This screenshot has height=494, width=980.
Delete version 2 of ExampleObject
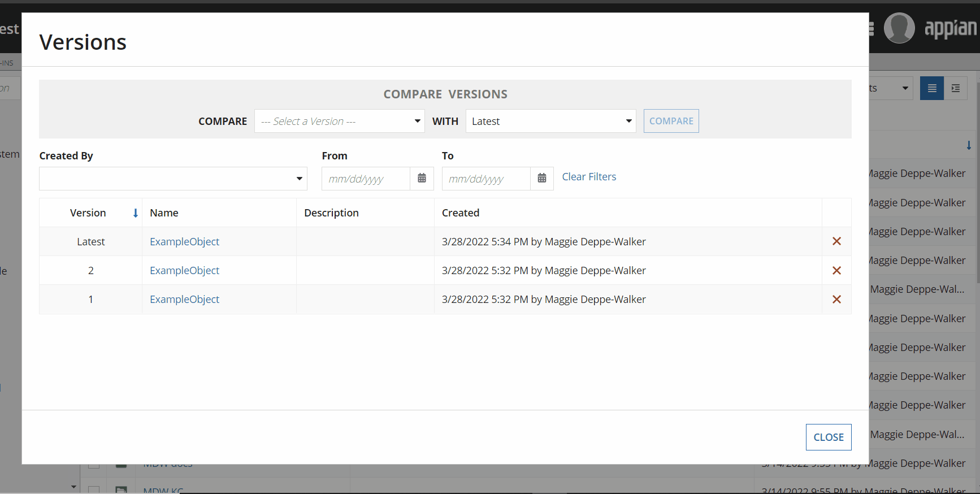click(x=836, y=270)
